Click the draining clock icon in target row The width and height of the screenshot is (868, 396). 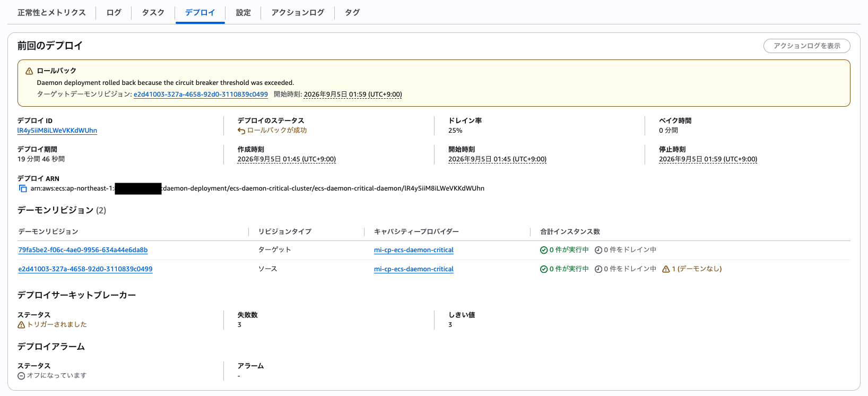pyautogui.click(x=598, y=250)
